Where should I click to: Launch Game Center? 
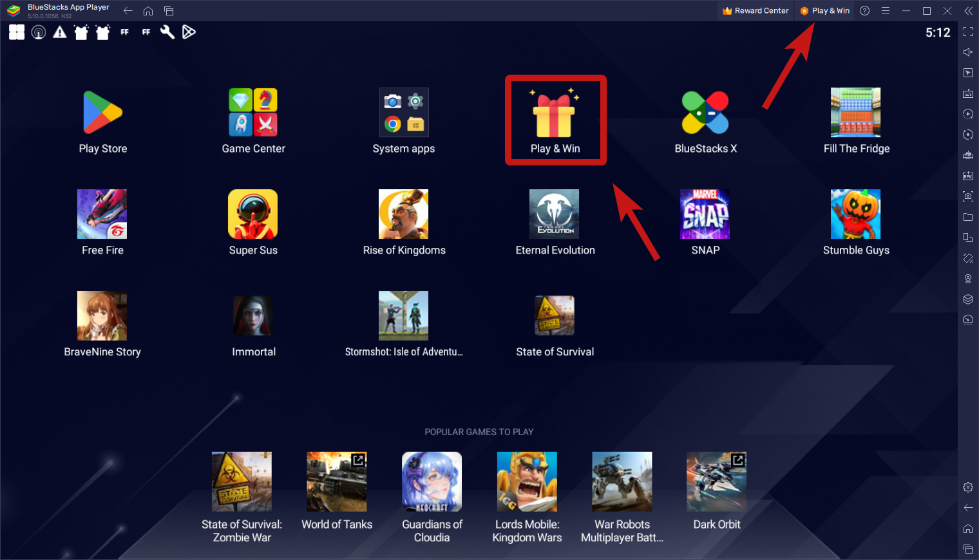(x=253, y=113)
